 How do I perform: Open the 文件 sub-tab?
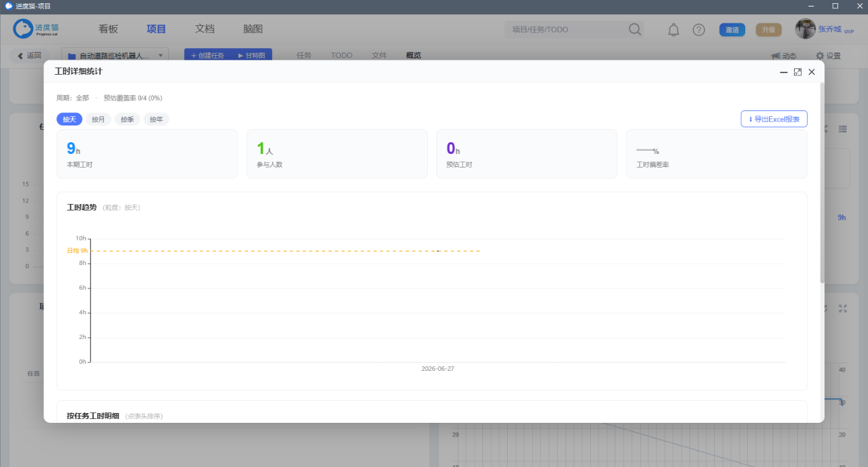[x=379, y=55]
